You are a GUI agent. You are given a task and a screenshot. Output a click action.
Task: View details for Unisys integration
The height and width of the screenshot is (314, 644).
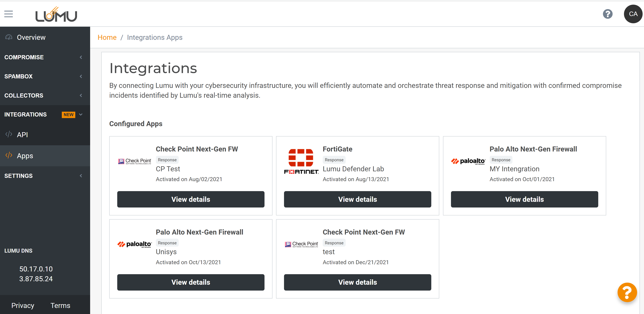(190, 282)
